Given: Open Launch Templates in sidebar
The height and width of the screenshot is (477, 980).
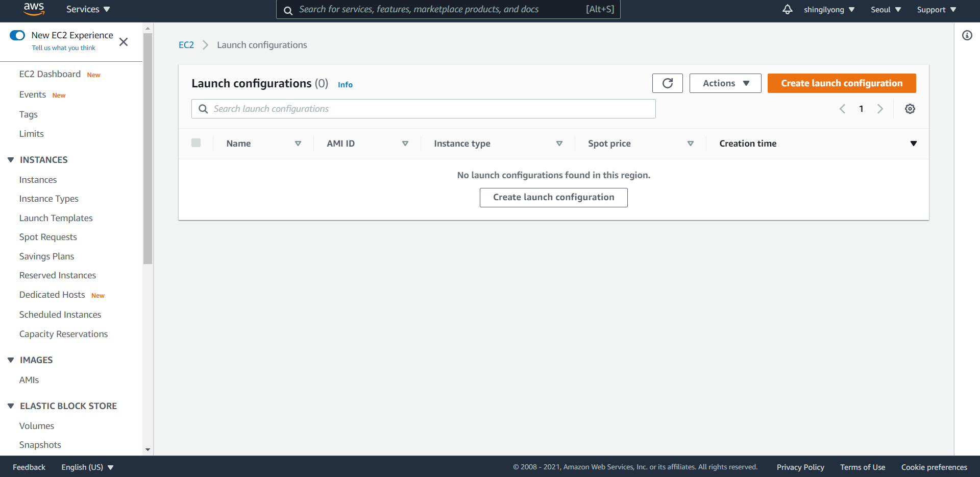Looking at the screenshot, I should [x=56, y=218].
